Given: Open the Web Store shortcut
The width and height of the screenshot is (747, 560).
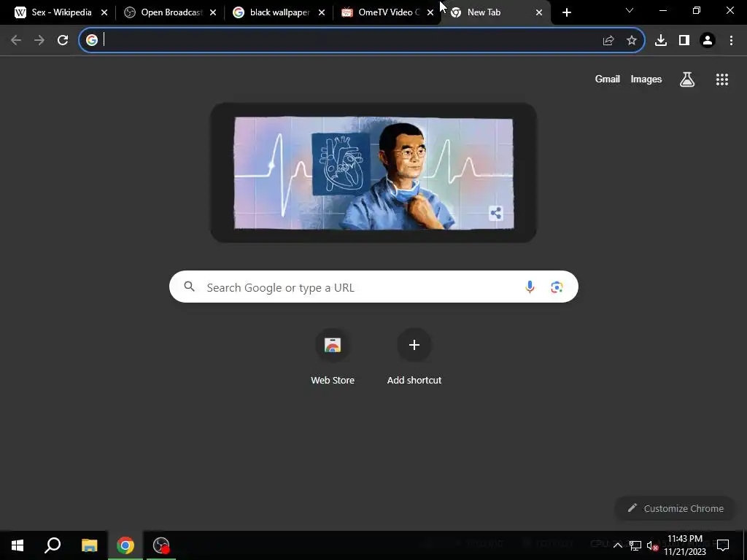Looking at the screenshot, I should point(333,356).
